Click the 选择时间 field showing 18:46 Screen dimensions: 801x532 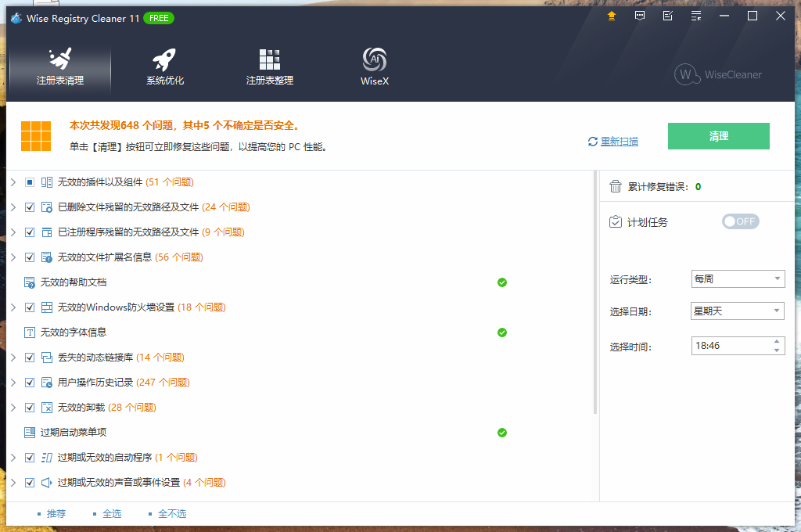[738, 346]
